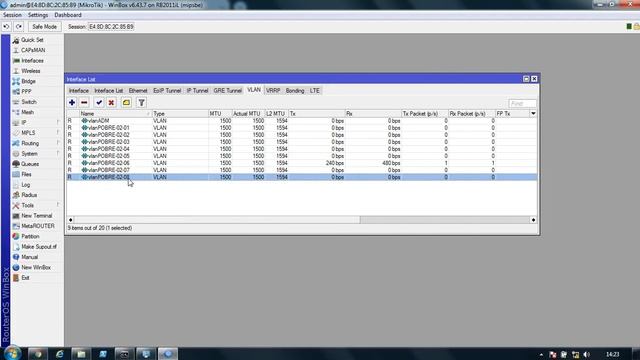Click horizontal scrollbar in Interface List
Viewport: 640px width, 360px height.
point(216,220)
